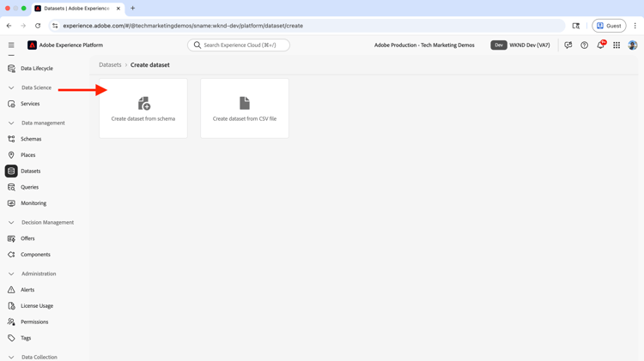
Task: Click the Datasets breadcrumb link
Action: 110,65
